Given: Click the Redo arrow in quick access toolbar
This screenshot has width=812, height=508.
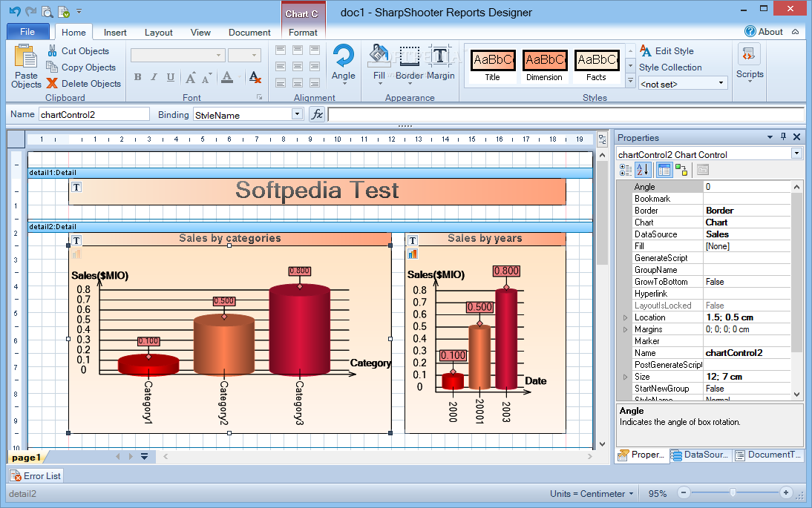Looking at the screenshot, I should (31, 11).
